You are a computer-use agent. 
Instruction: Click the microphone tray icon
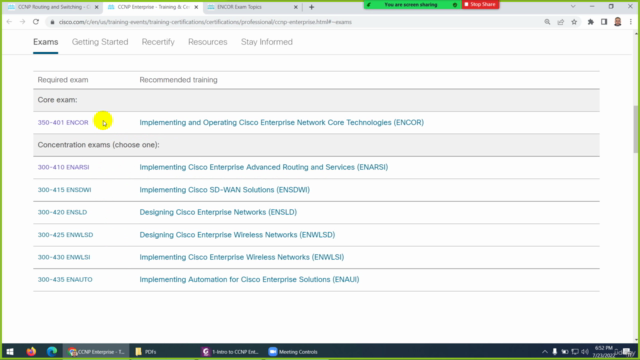[x=555, y=352]
